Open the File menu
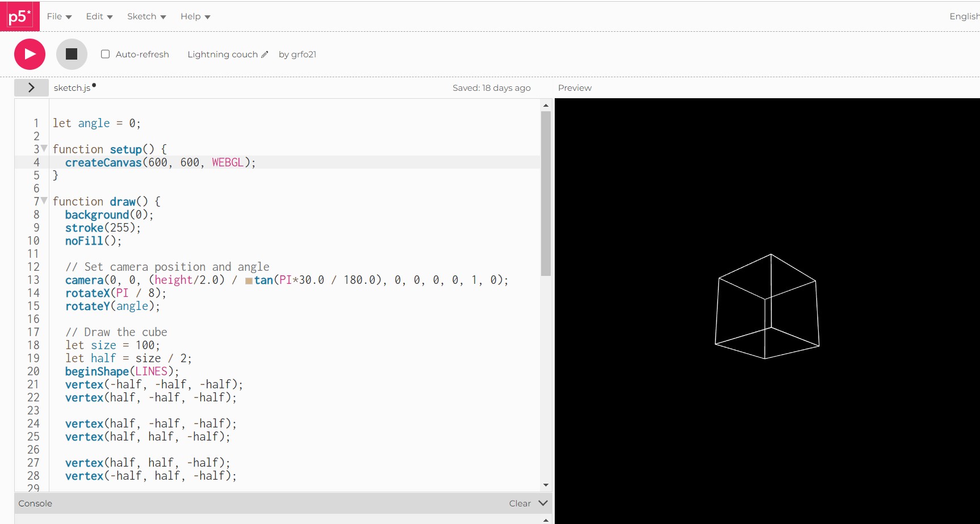 [59, 16]
